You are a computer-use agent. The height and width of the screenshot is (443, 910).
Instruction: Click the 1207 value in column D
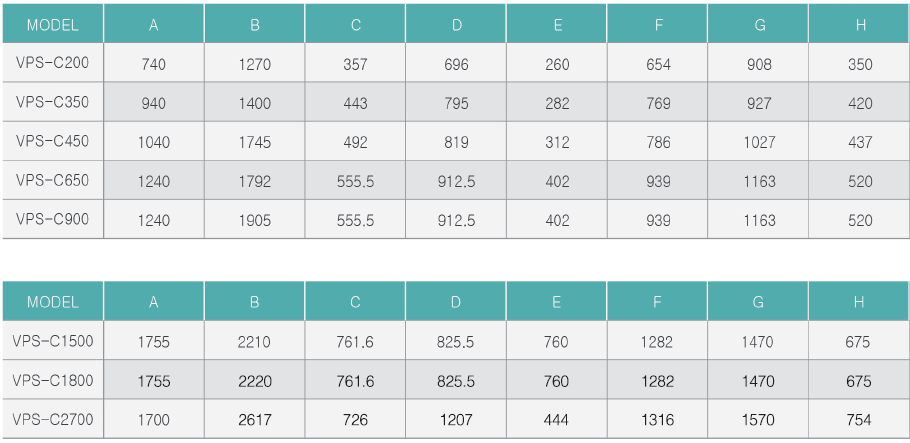click(x=455, y=420)
